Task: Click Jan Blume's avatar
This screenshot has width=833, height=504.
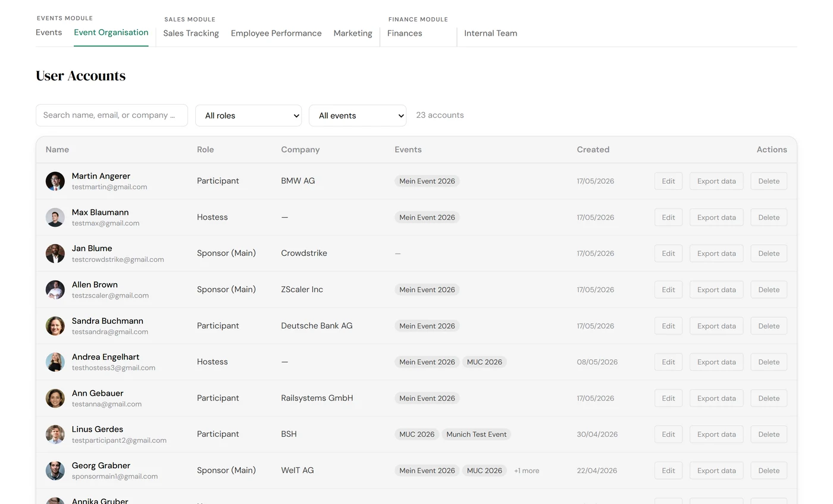Action: pyautogui.click(x=55, y=253)
